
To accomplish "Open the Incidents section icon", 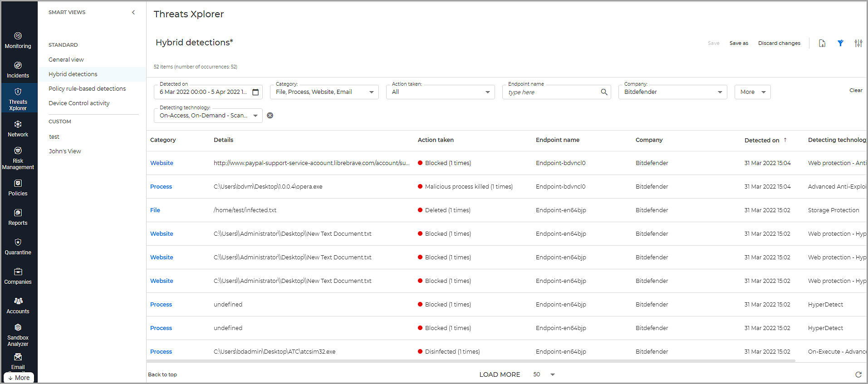I will coord(18,65).
